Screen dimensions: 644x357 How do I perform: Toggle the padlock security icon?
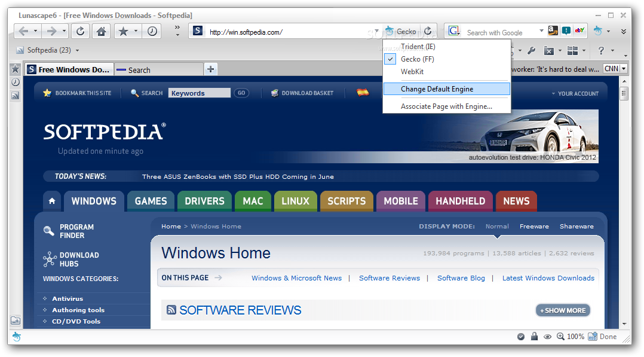point(534,337)
